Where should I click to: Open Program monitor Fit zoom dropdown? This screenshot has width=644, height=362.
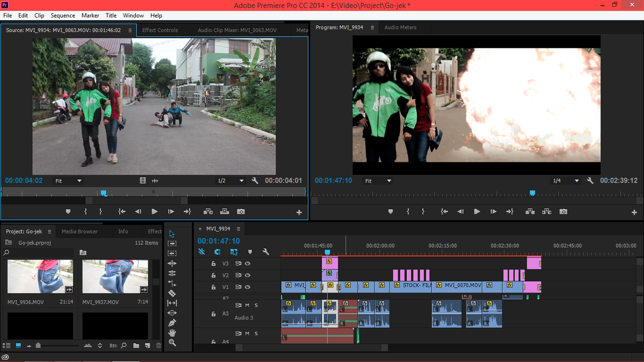378,180
